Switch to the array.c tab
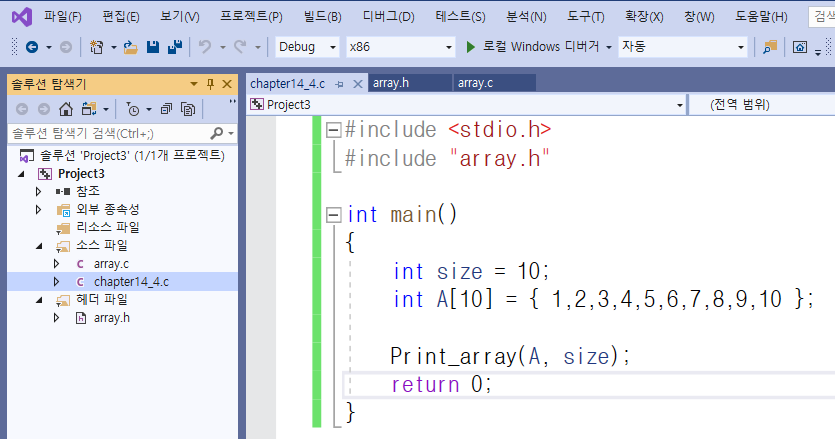 [x=494, y=83]
